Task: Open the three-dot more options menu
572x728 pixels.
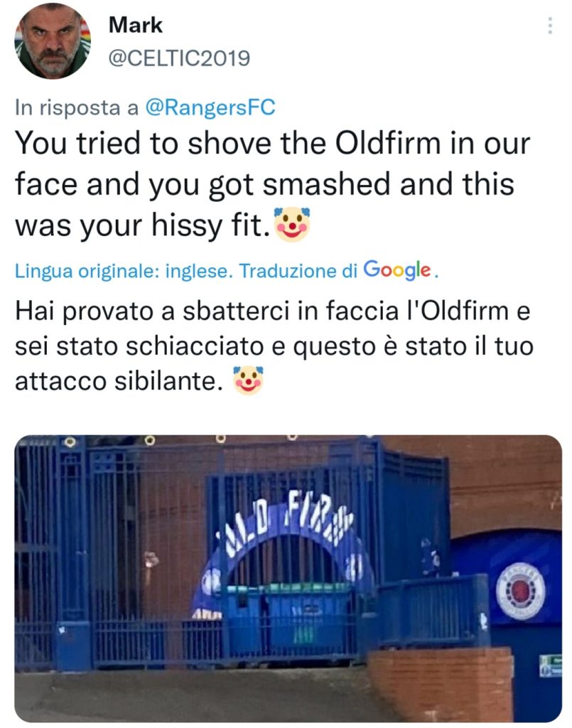Action: pos(550,26)
